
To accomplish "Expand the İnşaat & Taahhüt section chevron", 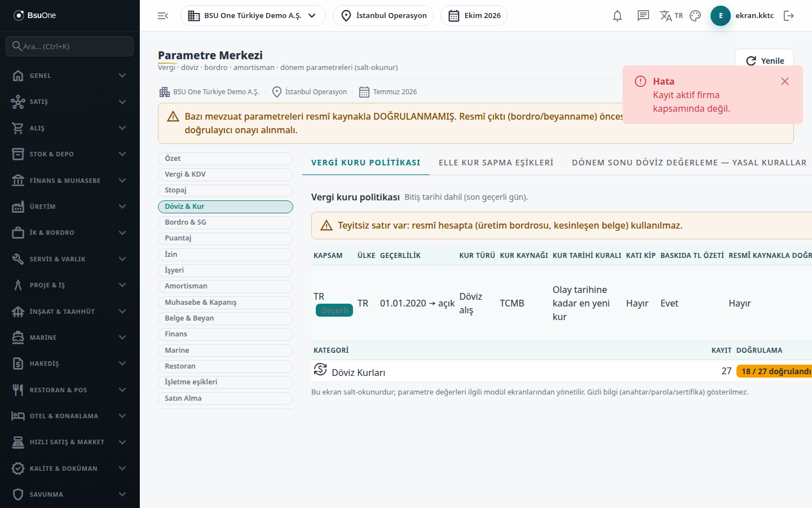I will tap(122, 312).
